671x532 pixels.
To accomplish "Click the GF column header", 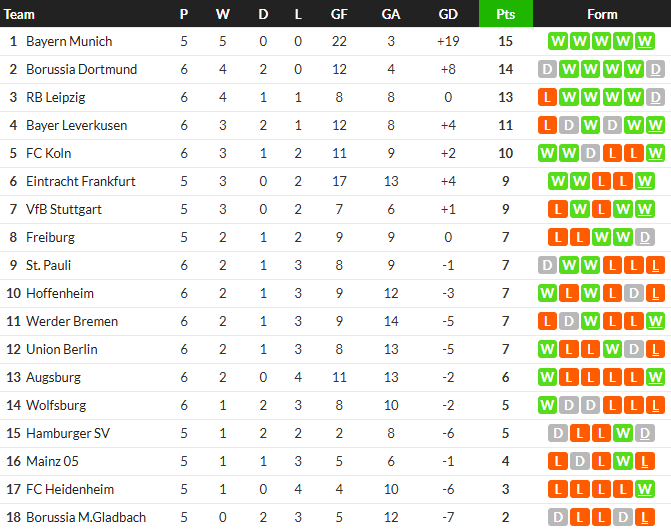I will [340, 14].
